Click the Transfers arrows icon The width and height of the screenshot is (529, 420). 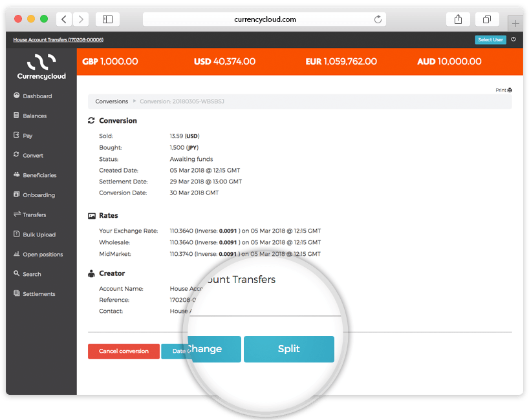pos(17,214)
